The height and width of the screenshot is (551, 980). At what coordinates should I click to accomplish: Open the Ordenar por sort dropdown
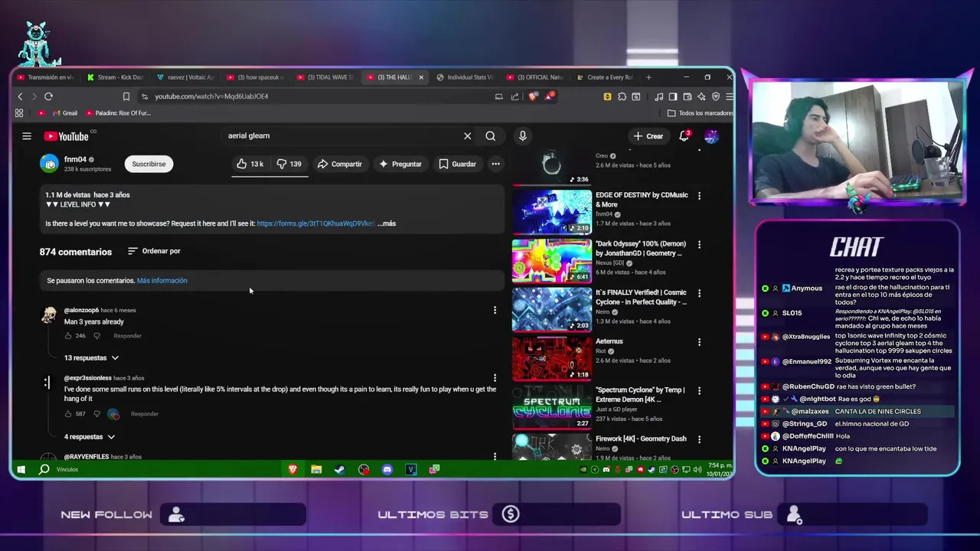(154, 251)
